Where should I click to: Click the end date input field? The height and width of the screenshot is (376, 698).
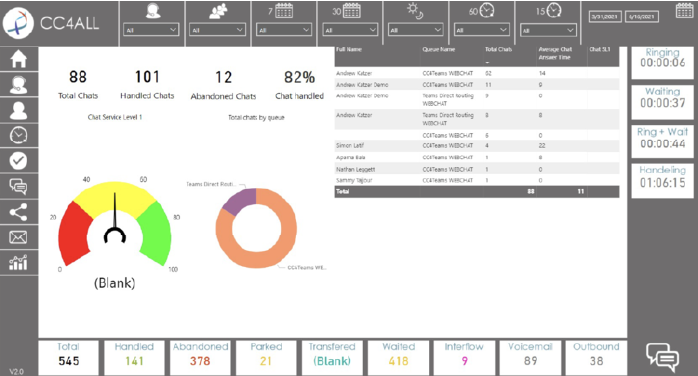(x=642, y=17)
